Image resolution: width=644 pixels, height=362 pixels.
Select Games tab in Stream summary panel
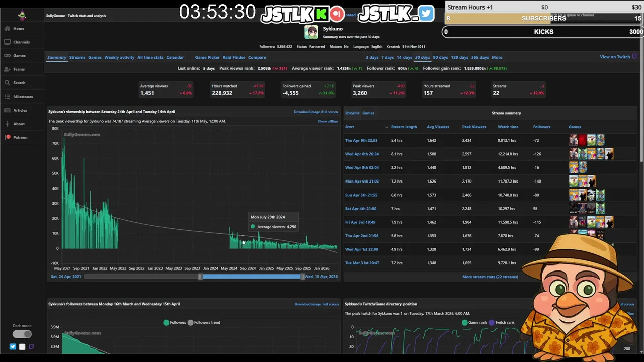click(368, 113)
